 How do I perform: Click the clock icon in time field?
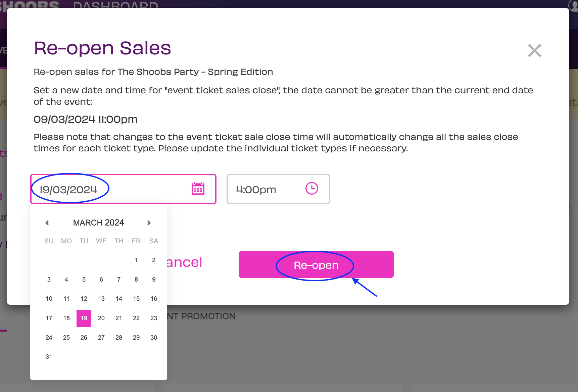(312, 188)
